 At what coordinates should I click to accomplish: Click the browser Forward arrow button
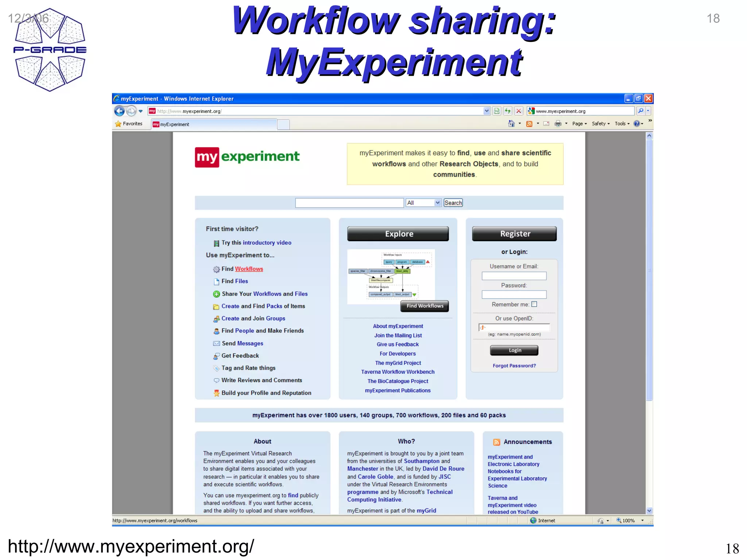coord(131,111)
